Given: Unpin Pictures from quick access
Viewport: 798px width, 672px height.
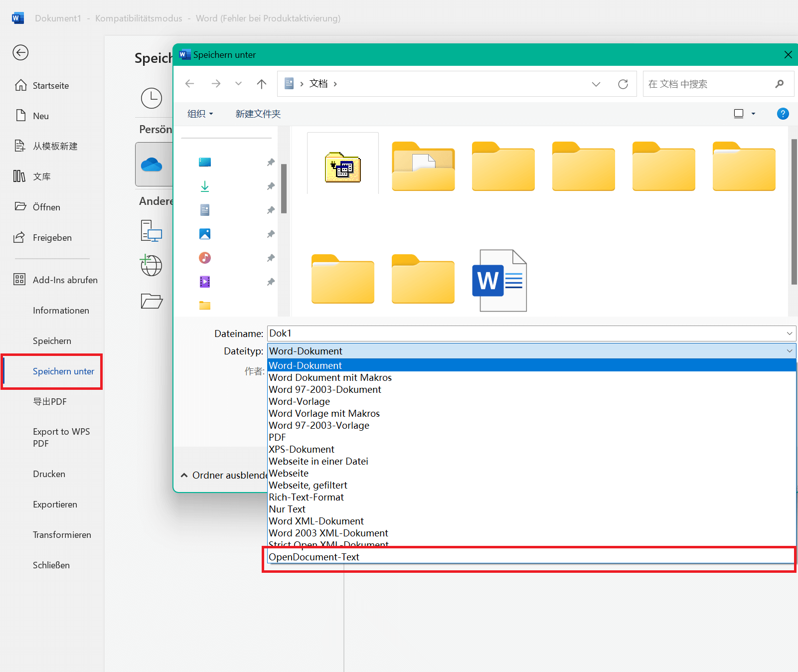Looking at the screenshot, I should 271,233.
